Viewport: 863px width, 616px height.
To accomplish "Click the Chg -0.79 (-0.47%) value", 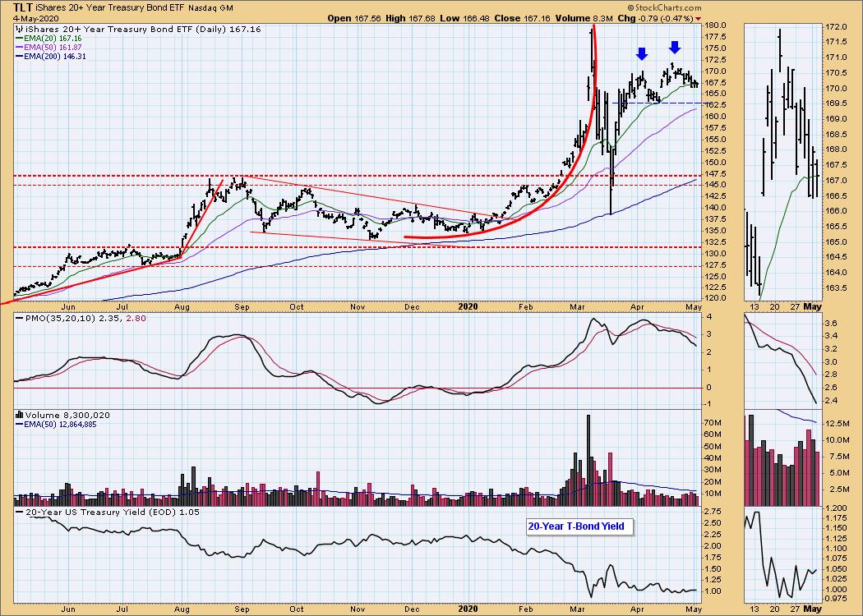I will pyautogui.click(x=656, y=18).
